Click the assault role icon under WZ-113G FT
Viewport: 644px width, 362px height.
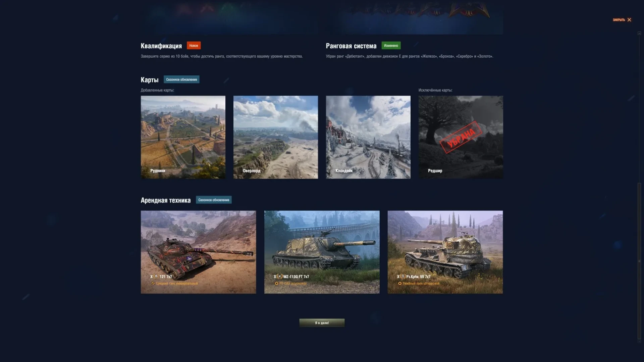click(277, 283)
